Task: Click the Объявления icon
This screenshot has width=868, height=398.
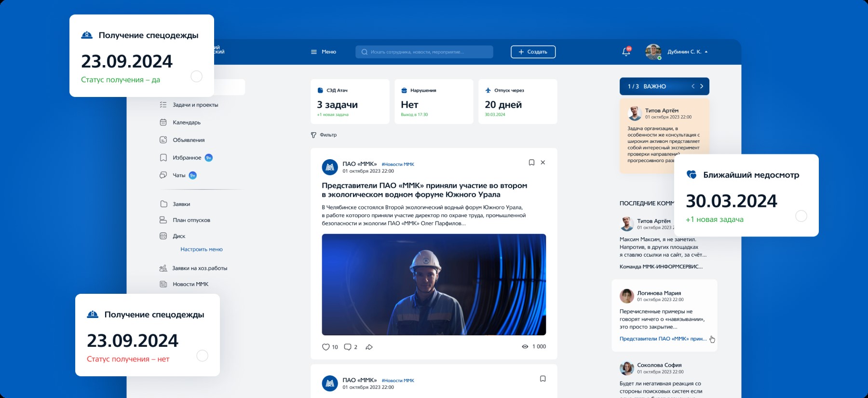Action: [163, 140]
